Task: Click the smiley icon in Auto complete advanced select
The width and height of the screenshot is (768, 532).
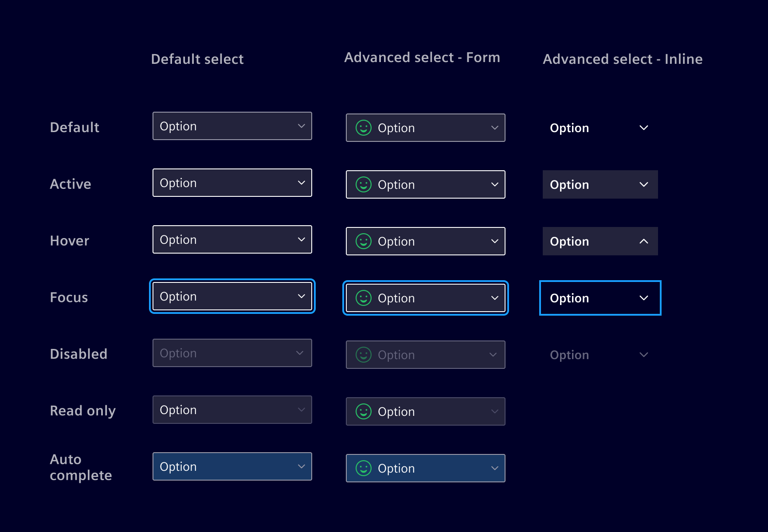Action: (x=363, y=468)
